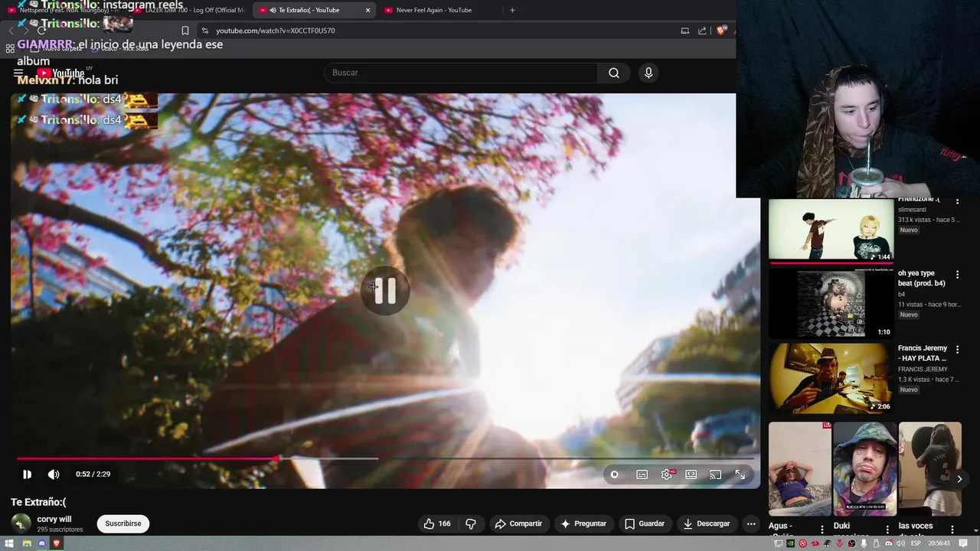
Task: Open File Explorer from taskbar
Action: [26, 543]
